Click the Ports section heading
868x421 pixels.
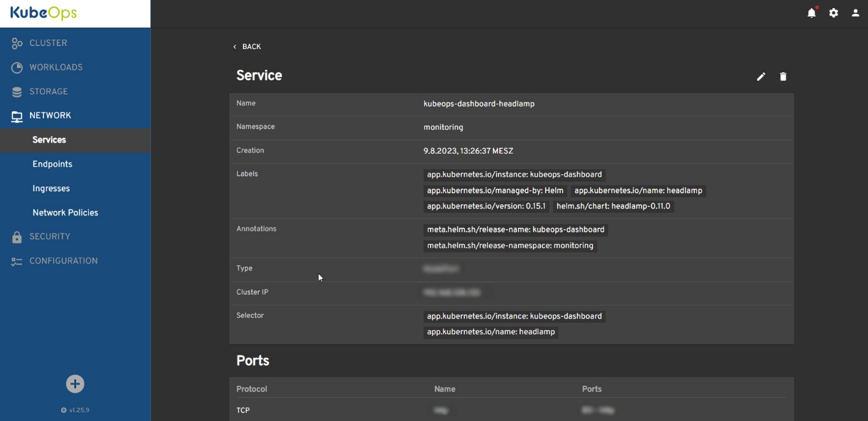click(x=252, y=361)
